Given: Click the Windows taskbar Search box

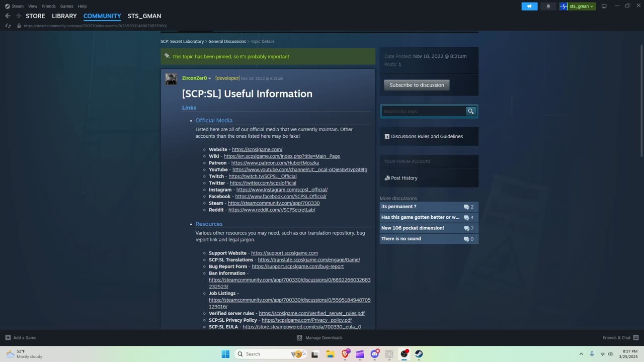Looking at the screenshot, I should click(x=270, y=354).
